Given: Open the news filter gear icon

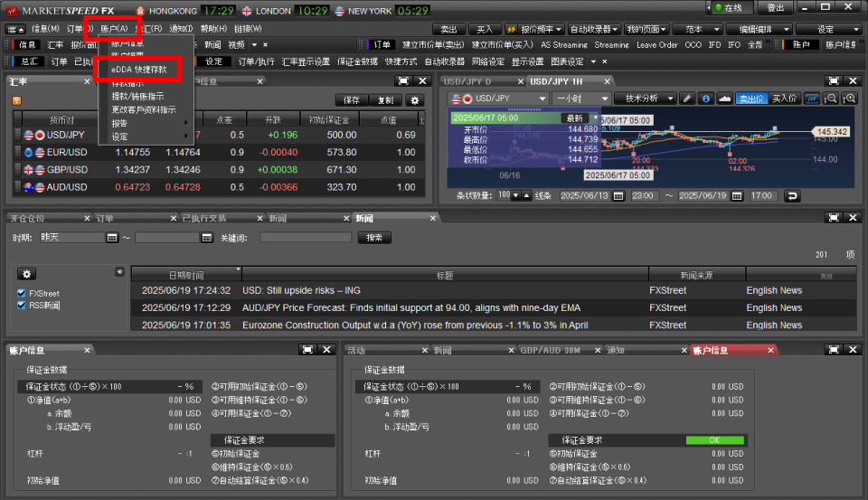Looking at the screenshot, I should pyautogui.click(x=26, y=274).
